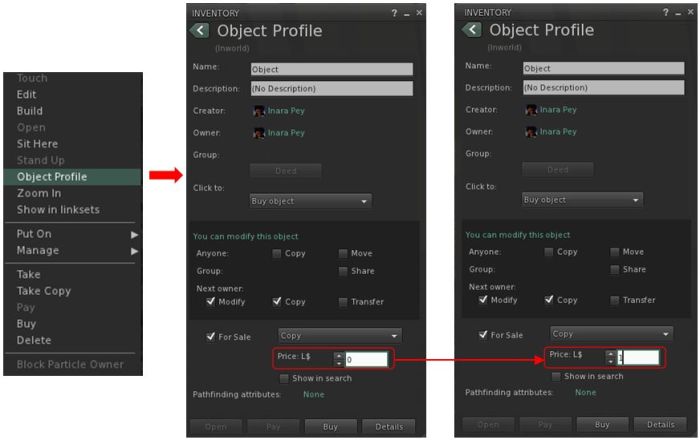Open the Click to dropdown in the left panel

pos(310,201)
